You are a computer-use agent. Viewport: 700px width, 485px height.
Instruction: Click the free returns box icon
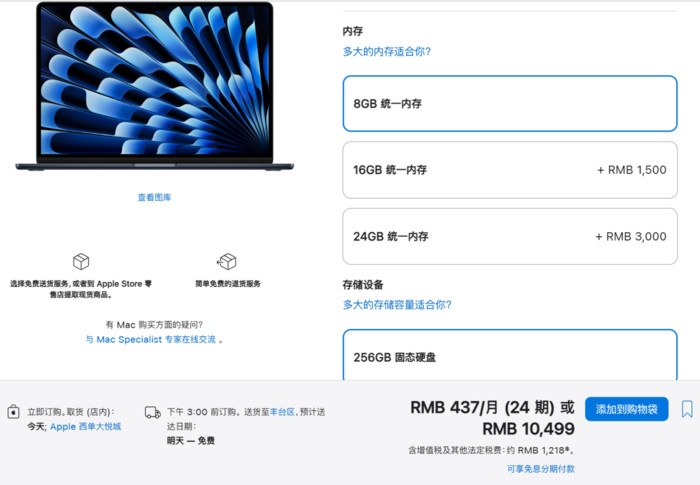tap(227, 261)
